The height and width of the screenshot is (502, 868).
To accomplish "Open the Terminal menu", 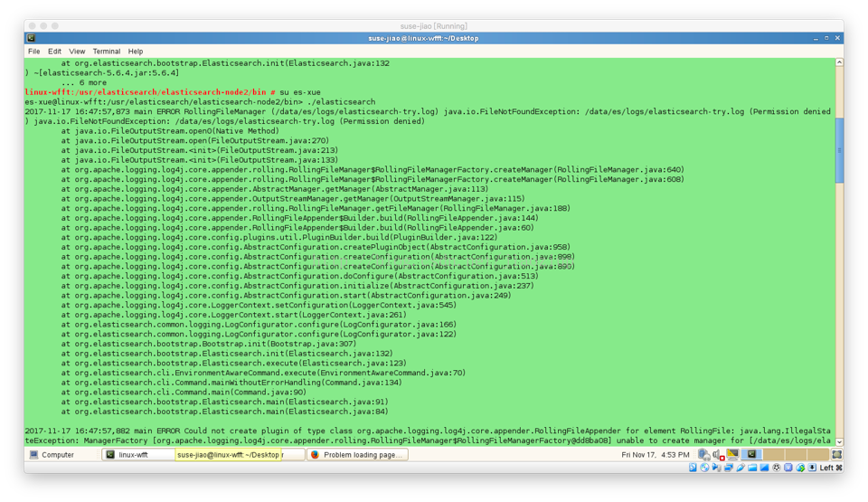I will coord(107,51).
